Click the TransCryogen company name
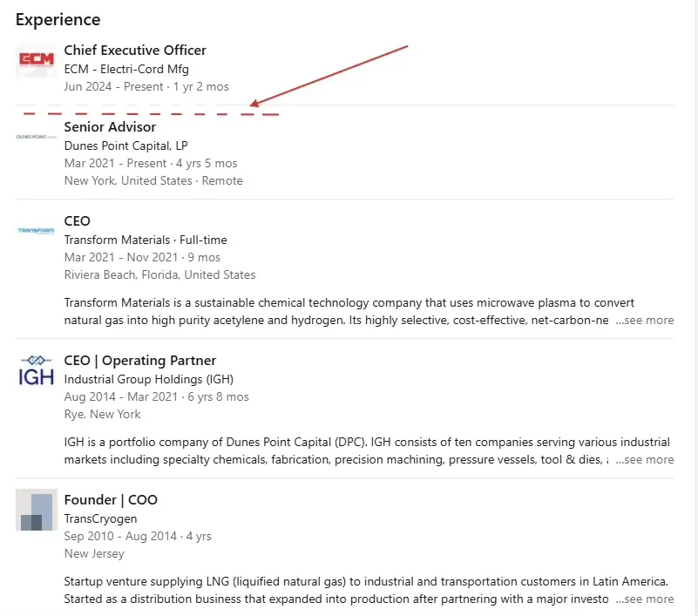Screen dimensions: 698x616 (x=100, y=518)
